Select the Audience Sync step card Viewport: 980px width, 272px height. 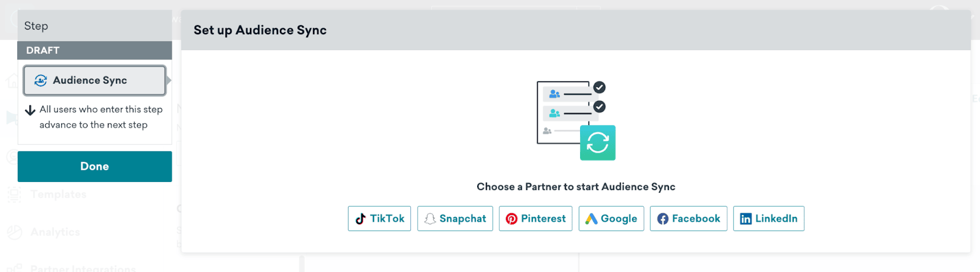click(x=95, y=80)
